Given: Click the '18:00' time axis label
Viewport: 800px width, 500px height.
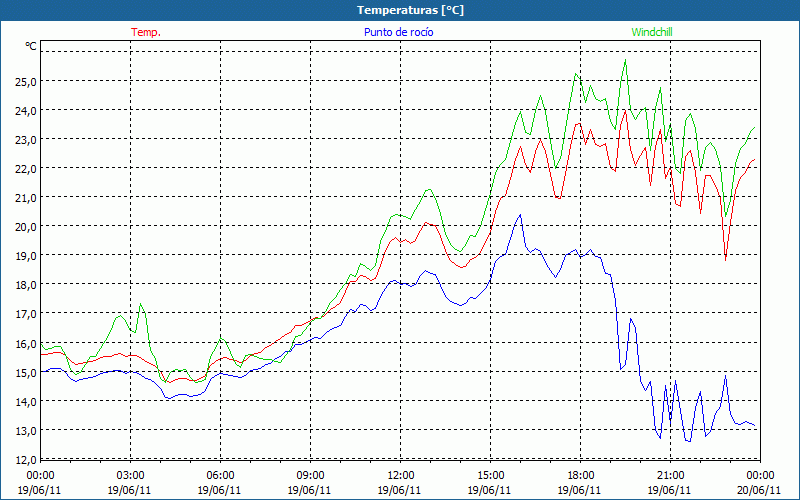Looking at the screenshot, I should coord(580,476).
